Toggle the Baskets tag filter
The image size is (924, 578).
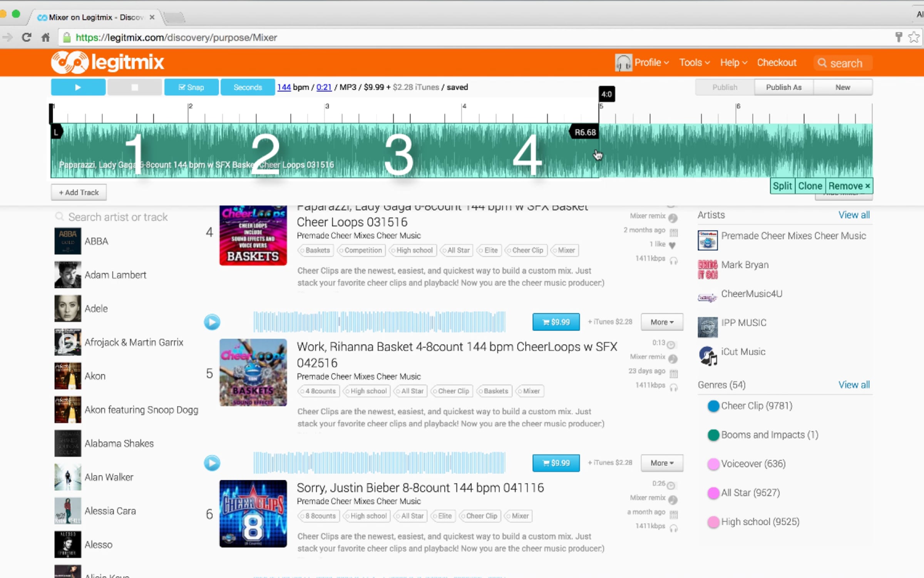tap(316, 250)
